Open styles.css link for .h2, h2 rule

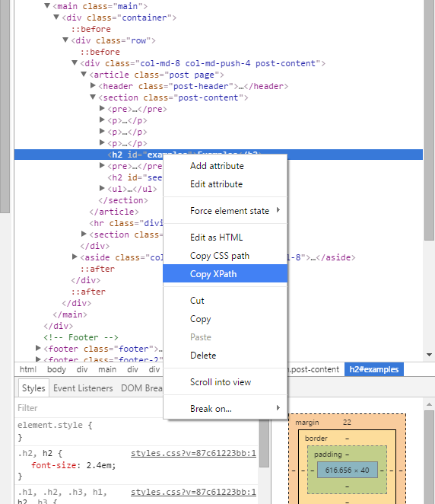(x=193, y=454)
